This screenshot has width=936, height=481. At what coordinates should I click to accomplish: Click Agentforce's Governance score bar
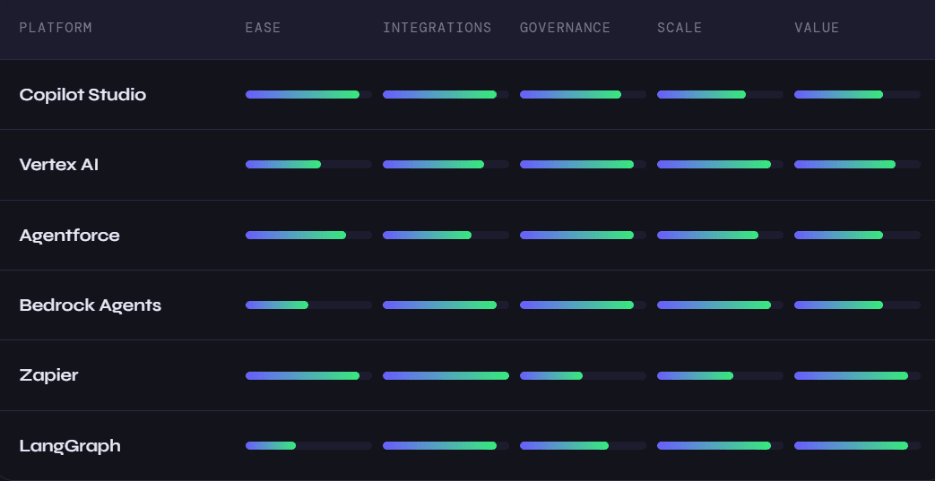pos(583,235)
